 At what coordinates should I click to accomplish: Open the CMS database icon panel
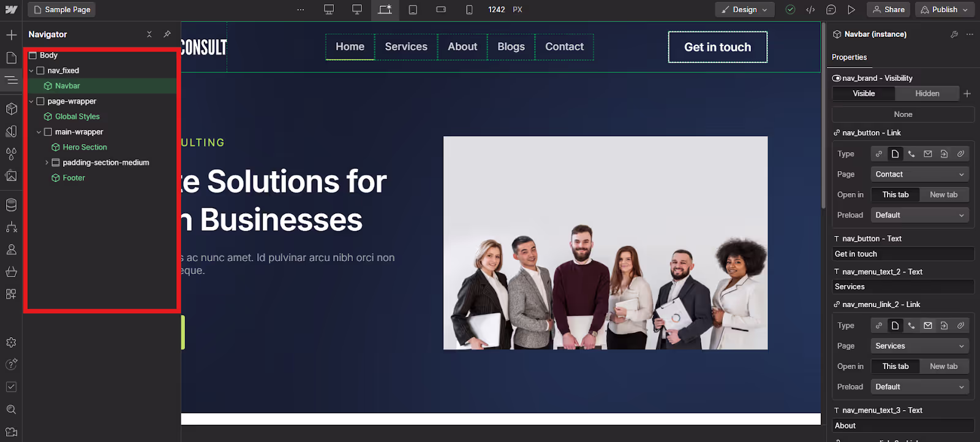pyautogui.click(x=11, y=205)
